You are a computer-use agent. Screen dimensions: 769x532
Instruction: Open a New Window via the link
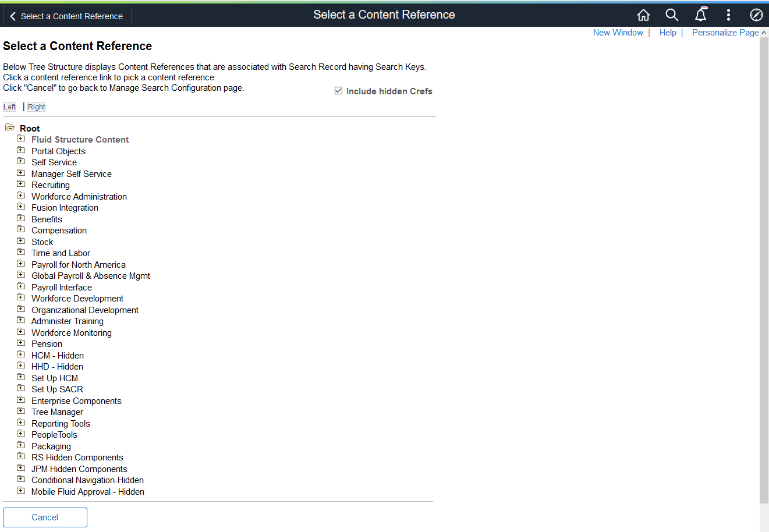(618, 33)
